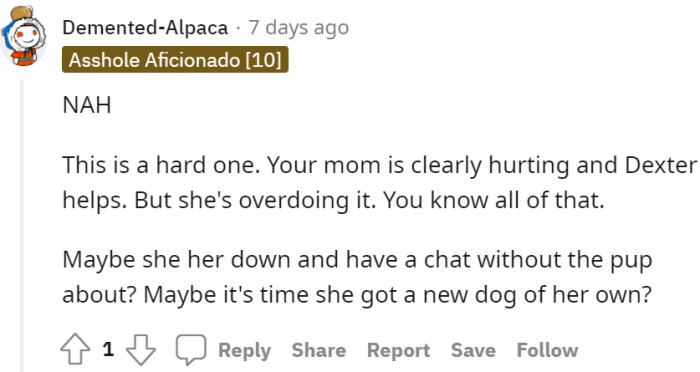The height and width of the screenshot is (372, 700).
Task: Report the comment
Action: [x=398, y=351]
